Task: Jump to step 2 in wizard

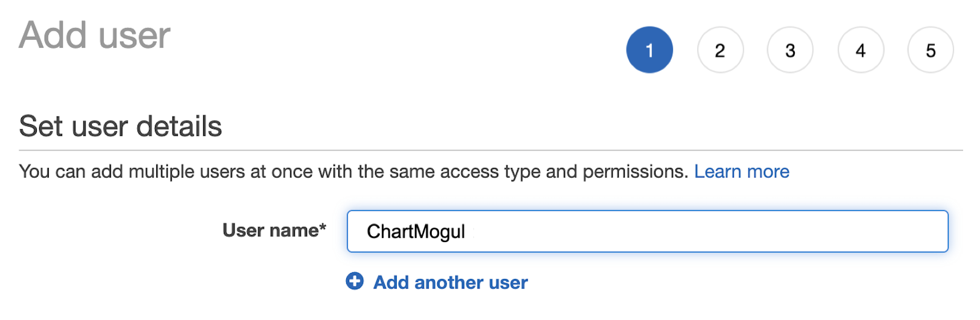Action: coord(720,50)
